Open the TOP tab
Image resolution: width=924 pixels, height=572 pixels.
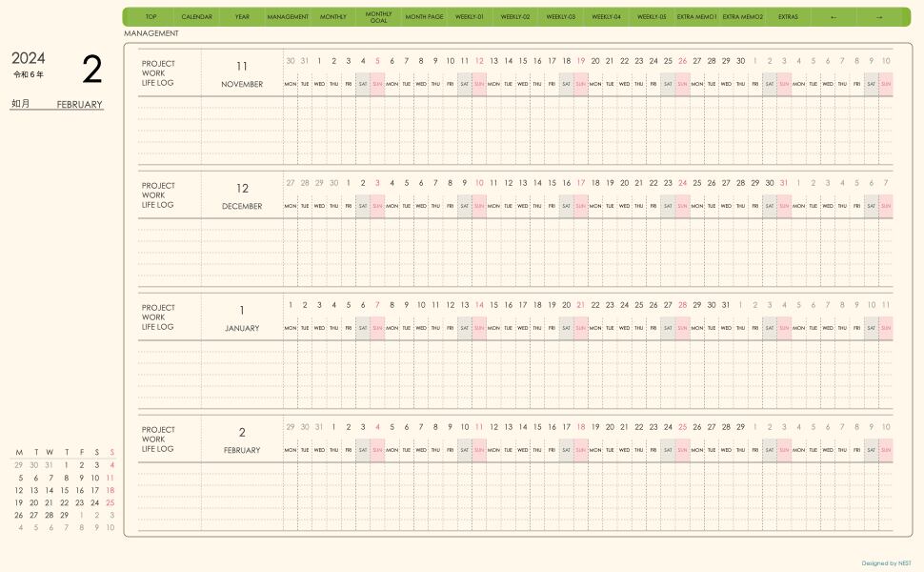pos(151,17)
